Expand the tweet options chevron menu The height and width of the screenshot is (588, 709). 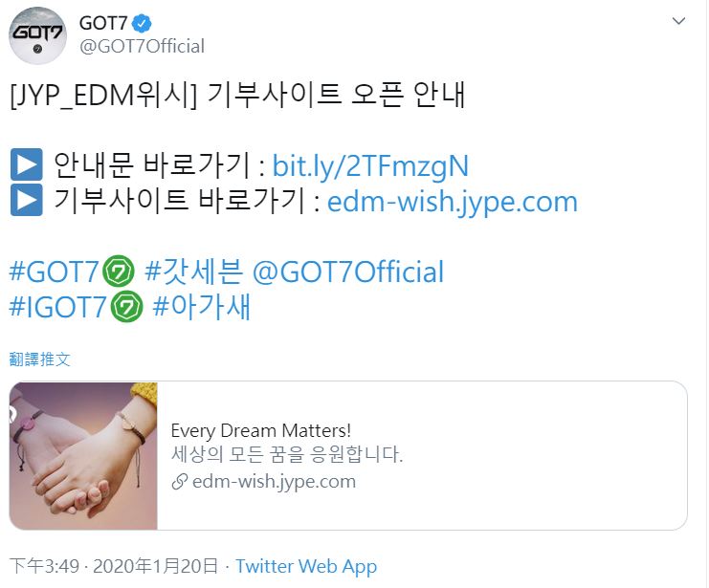click(678, 21)
